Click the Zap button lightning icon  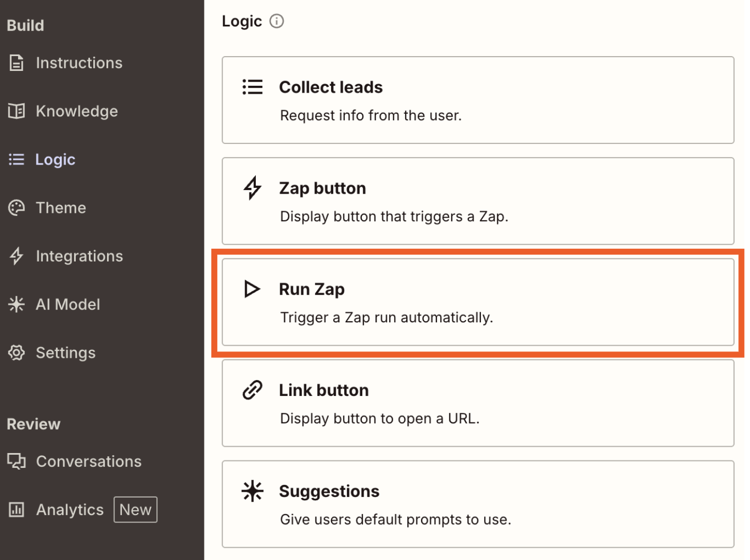(x=253, y=188)
